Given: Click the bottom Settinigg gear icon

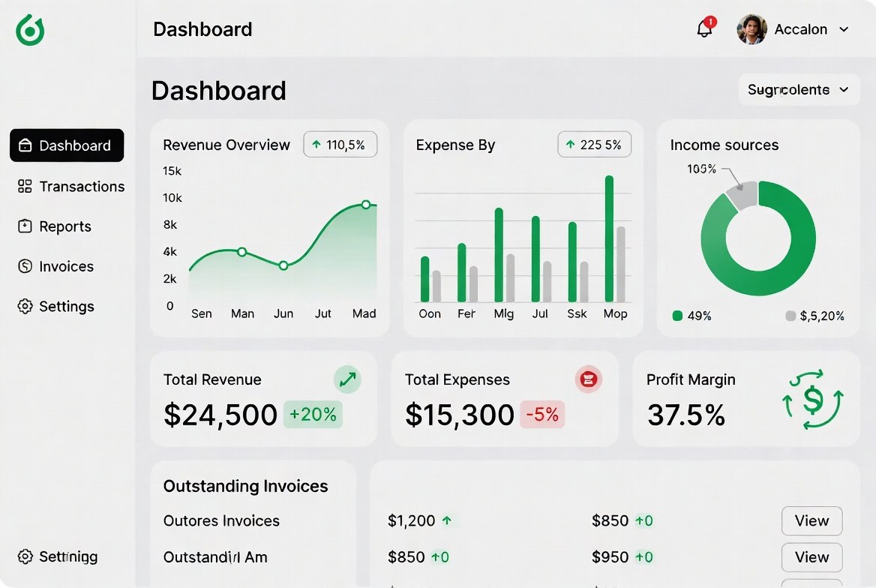Looking at the screenshot, I should pos(25,556).
